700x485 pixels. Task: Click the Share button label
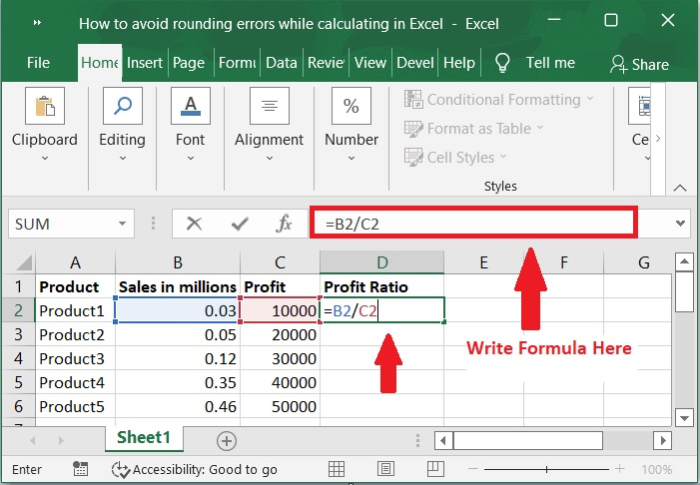pos(650,65)
